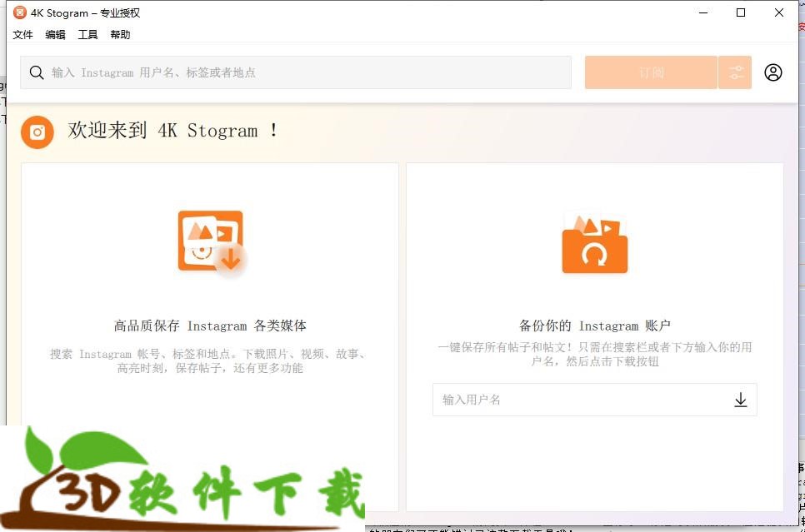This screenshot has width=805, height=532.
Task: Click the search magnifier icon
Action: [x=37, y=72]
